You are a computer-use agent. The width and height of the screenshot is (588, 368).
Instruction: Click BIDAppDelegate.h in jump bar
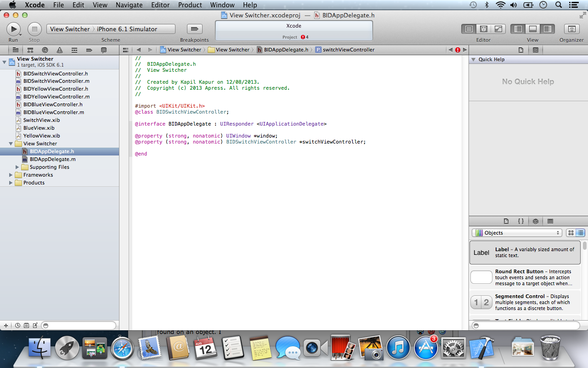[x=283, y=50]
